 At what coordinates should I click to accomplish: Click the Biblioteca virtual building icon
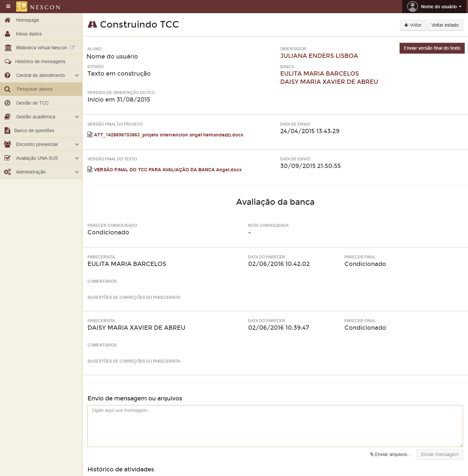(8, 48)
